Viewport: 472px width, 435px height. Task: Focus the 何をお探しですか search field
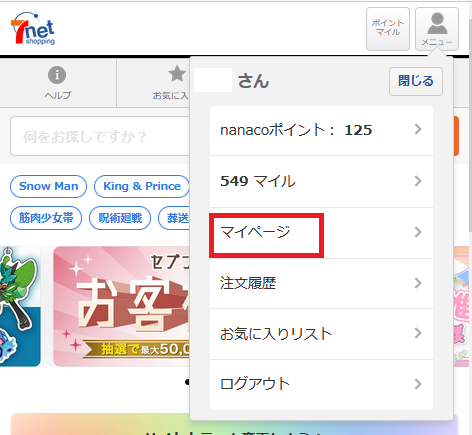[100, 136]
